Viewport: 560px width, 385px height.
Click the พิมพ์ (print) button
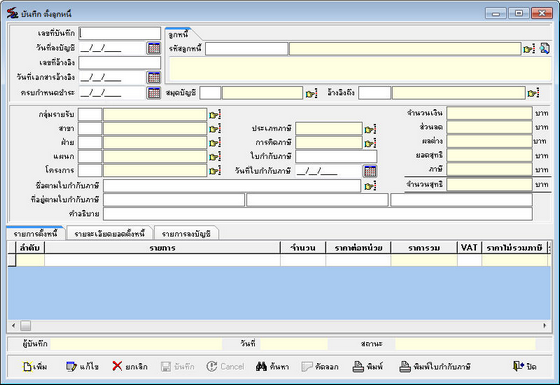(x=368, y=366)
